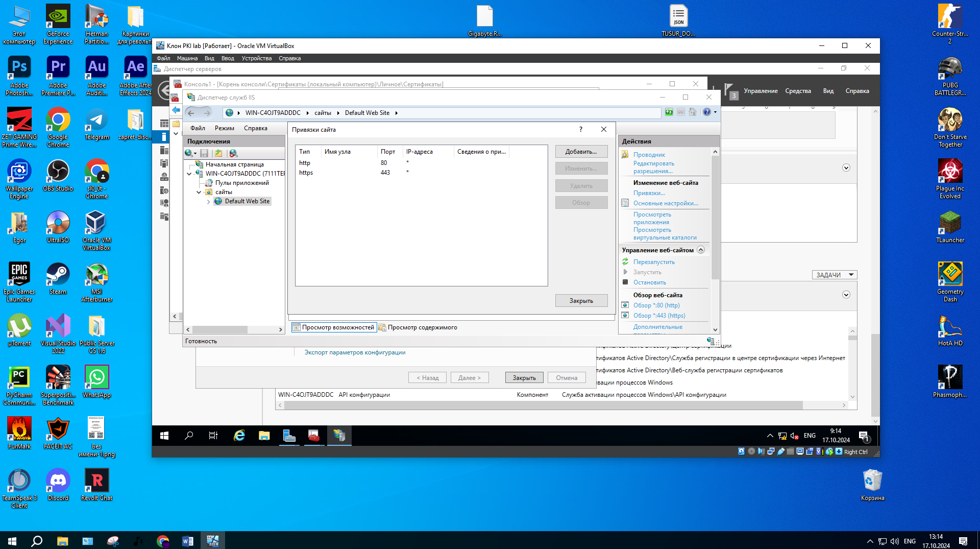Show hidden icons in the host system tray

point(870,541)
